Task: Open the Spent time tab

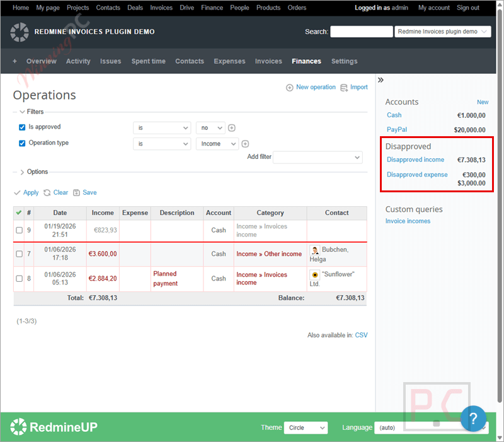Action: click(x=149, y=61)
